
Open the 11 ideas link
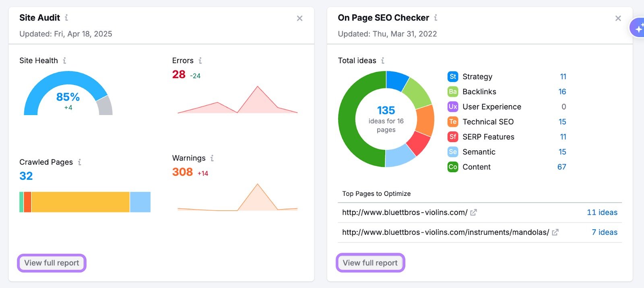click(x=602, y=212)
